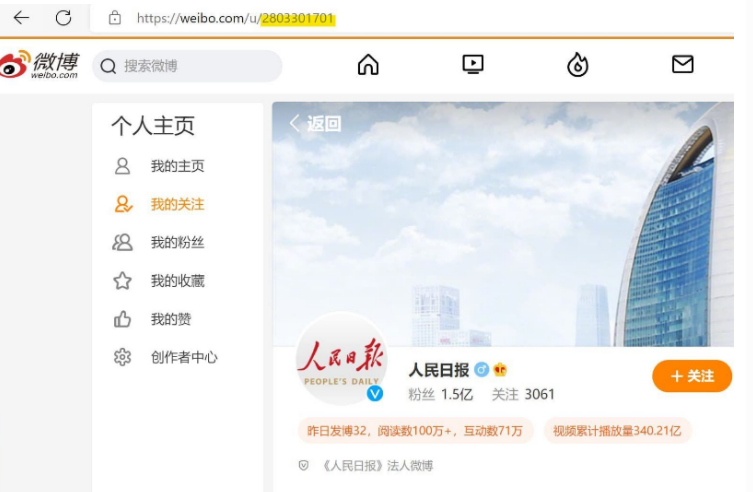Click the 视频累计播放量340.21亿 tag

[617, 431]
